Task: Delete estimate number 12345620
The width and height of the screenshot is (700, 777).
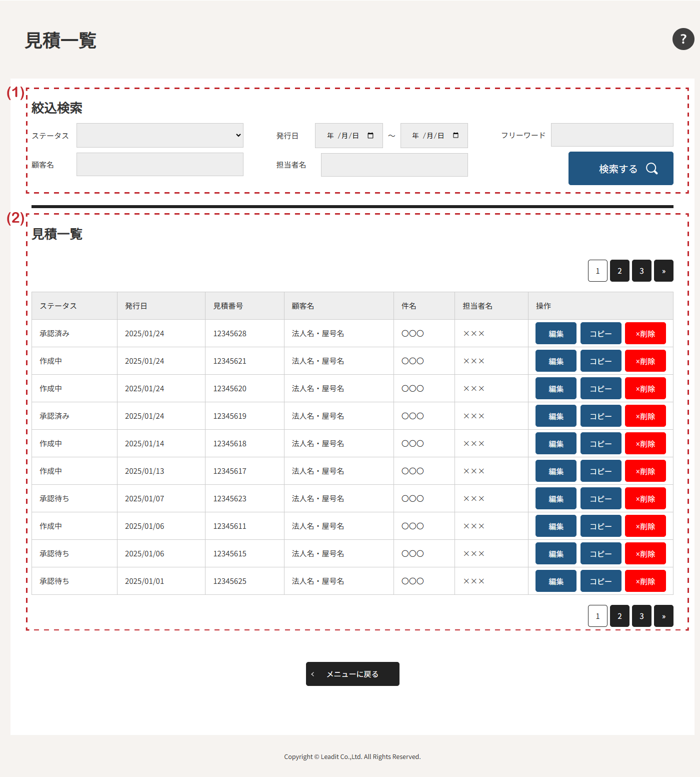Action: [645, 389]
